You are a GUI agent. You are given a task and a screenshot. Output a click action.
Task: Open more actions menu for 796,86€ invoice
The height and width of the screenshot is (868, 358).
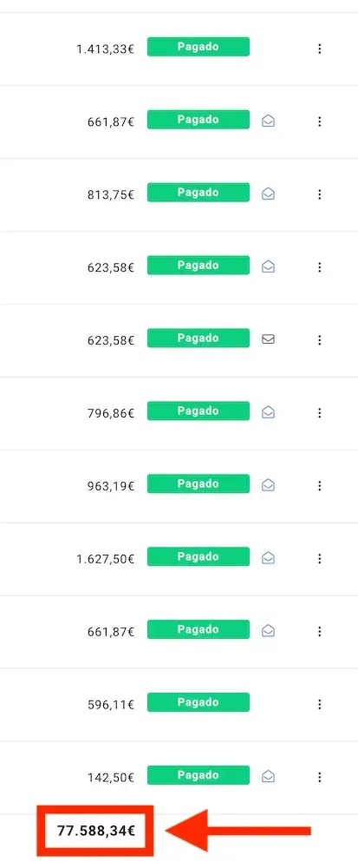[x=319, y=412]
